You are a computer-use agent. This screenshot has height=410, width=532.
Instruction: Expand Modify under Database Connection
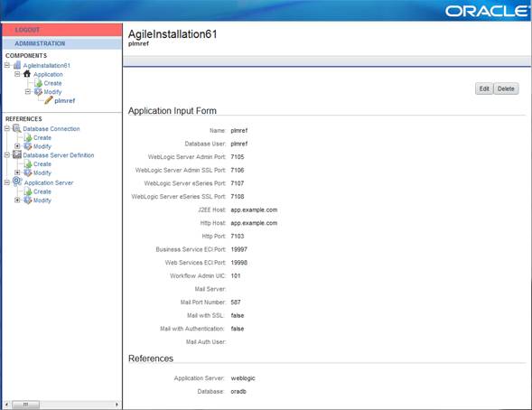(17, 146)
